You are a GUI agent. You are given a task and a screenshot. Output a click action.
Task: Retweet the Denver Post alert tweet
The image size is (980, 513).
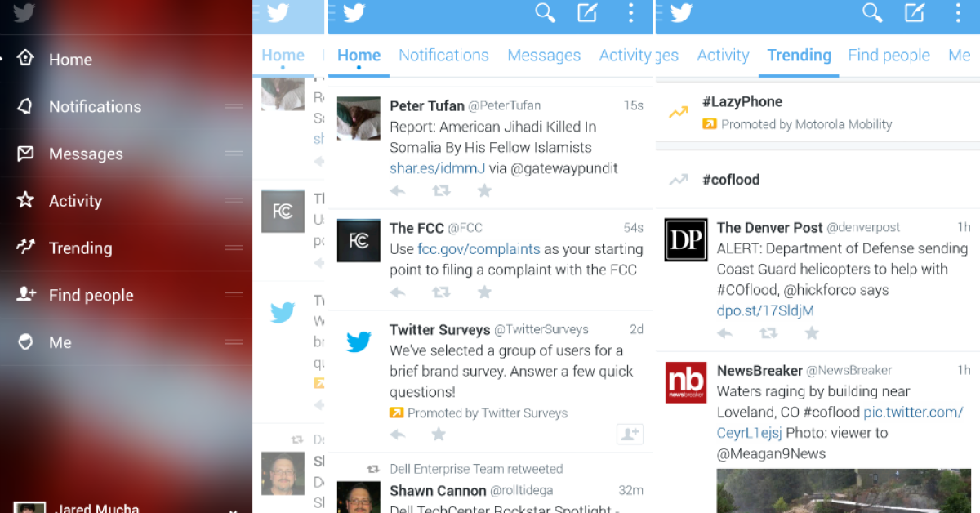768,333
